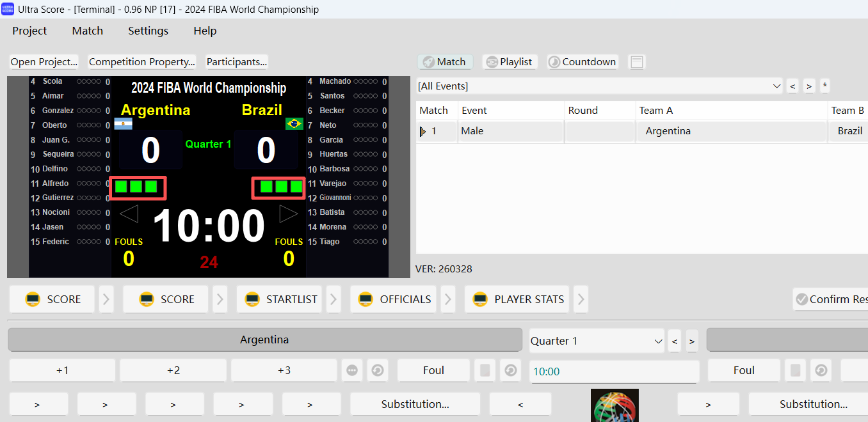Click the FIBA basketball logo thumbnail
This screenshot has height=422, width=868.
point(615,405)
